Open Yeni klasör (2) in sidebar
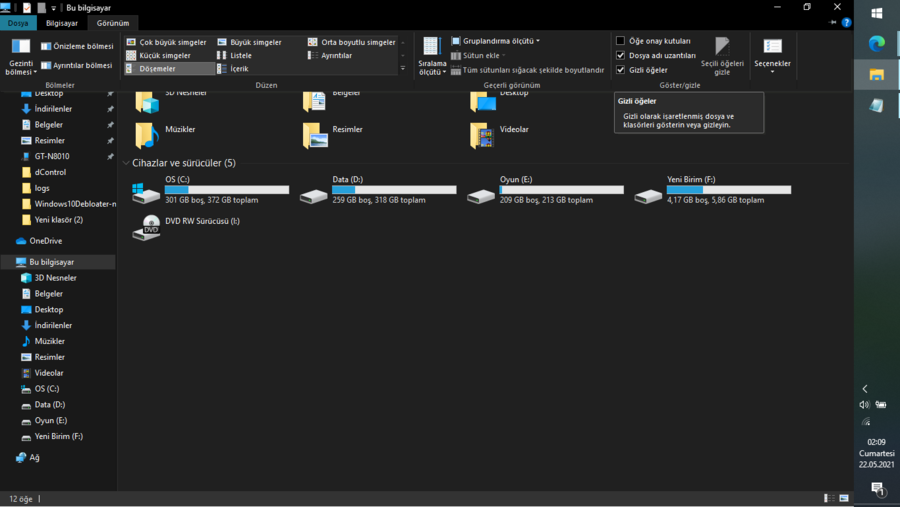The image size is (900, 507). tap(59, 220)
